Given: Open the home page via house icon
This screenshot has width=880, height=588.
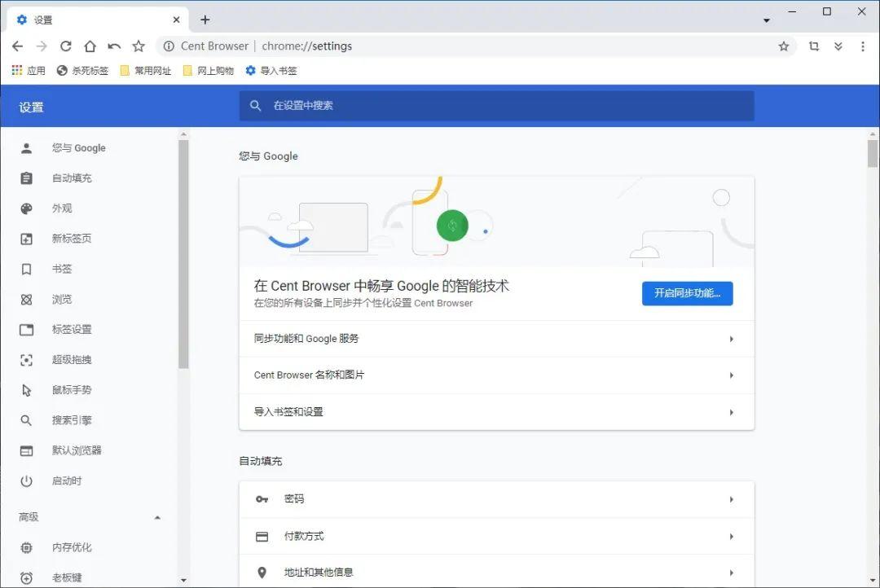Looking at the screenshot, I should 90,46.
